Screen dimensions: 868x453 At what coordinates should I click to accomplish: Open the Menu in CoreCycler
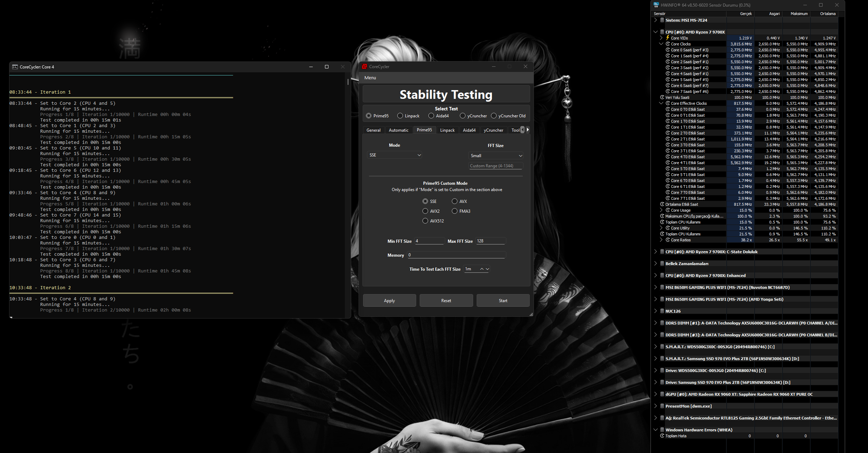pos(370,78)
